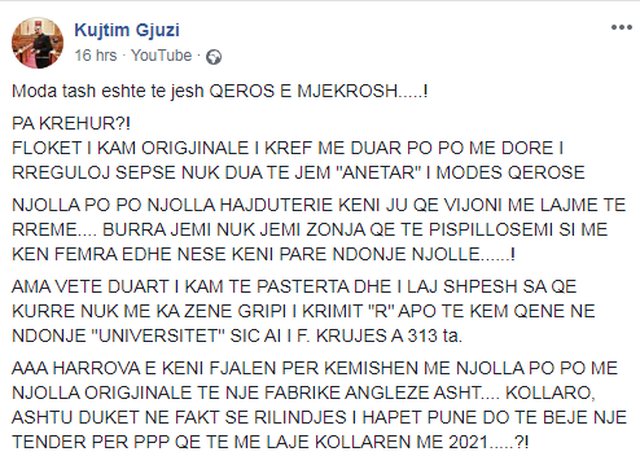Follow the YouTube source link
The width and height of the screenshot is (640, 465).
[161, 56]
